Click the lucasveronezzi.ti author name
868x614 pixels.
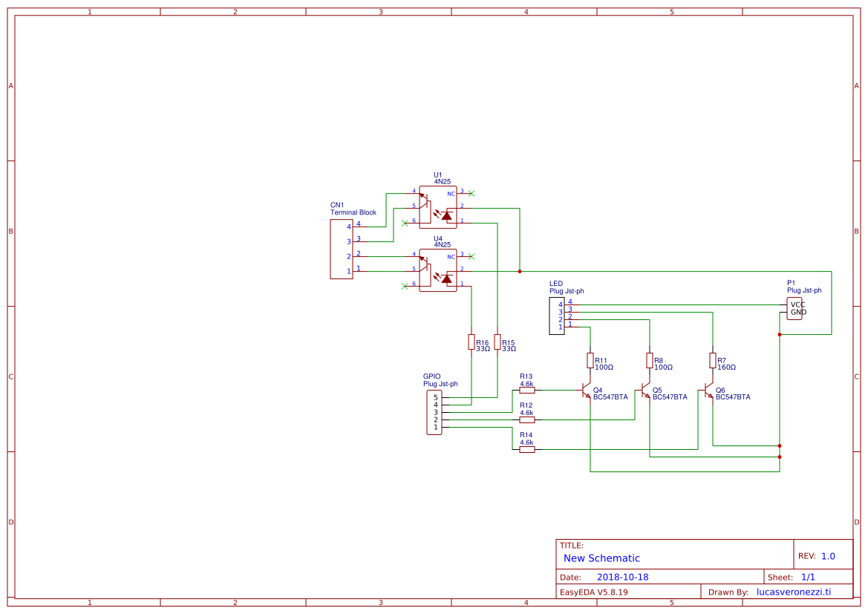792,592
